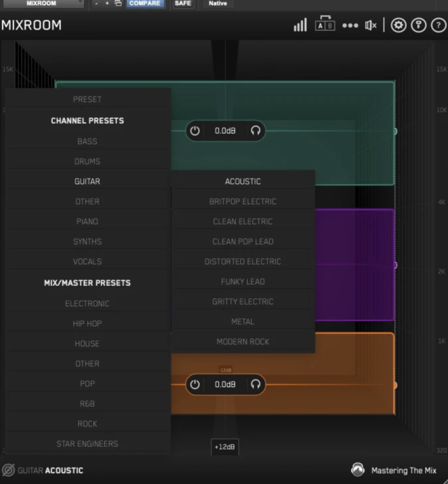Open the VOCALS preset category
The width and height of the screenshot is (448, 484).
coord(88,262)
